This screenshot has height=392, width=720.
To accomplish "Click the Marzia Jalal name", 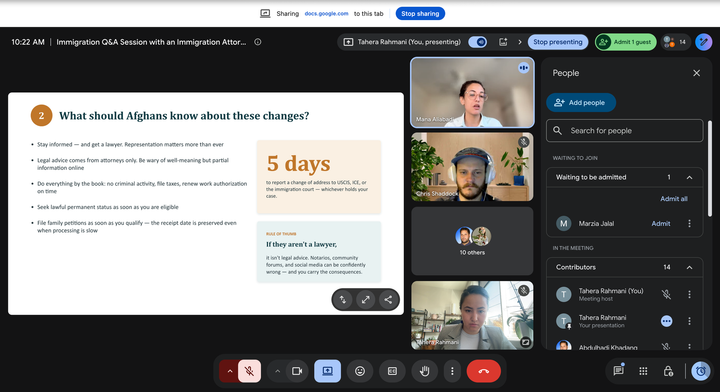I will (596, 224).
